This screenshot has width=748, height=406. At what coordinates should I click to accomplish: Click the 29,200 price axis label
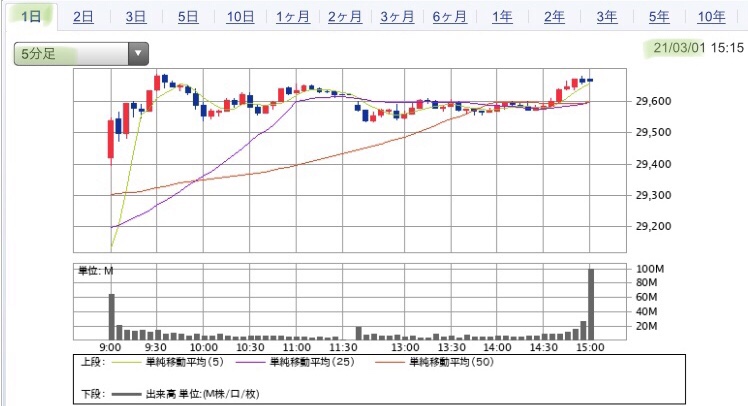pos(653,226)
